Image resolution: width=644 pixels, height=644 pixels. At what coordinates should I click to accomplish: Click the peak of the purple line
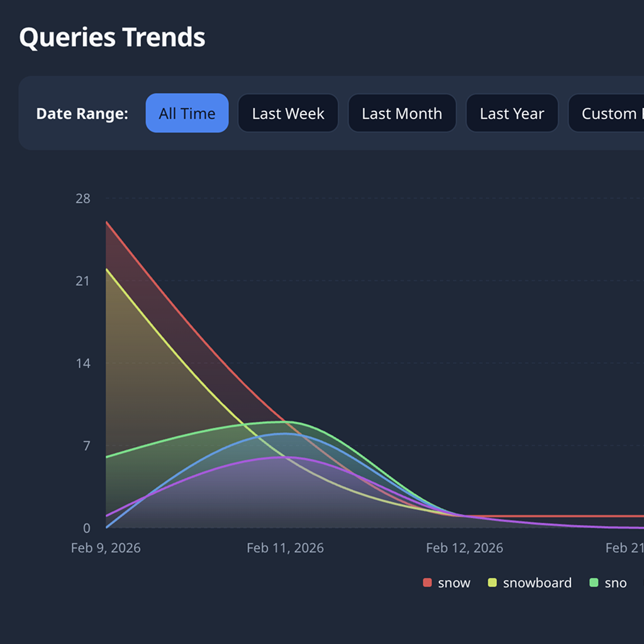tap(280, 457)
